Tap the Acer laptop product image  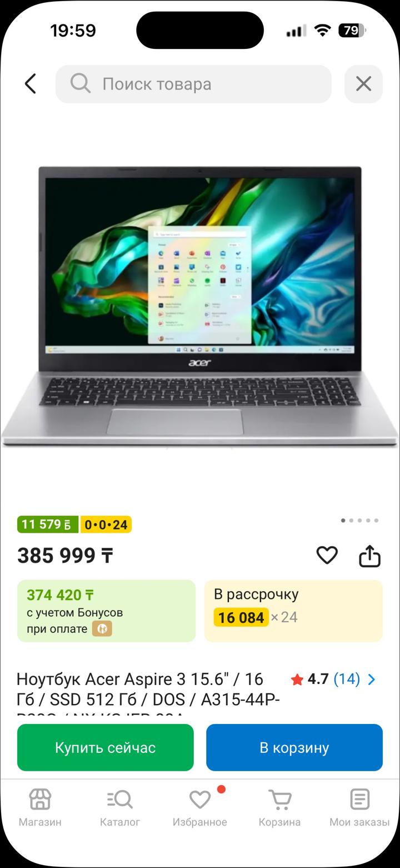point(200,306)
